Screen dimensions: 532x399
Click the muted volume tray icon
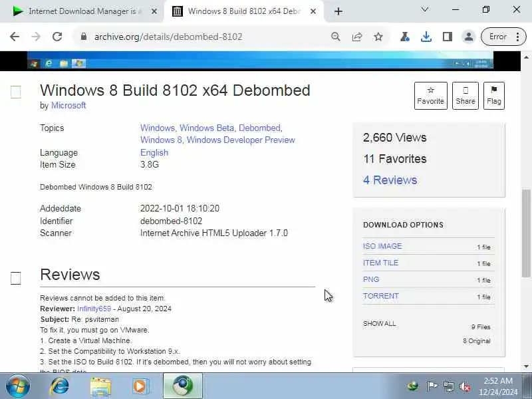tap(465, 386)
